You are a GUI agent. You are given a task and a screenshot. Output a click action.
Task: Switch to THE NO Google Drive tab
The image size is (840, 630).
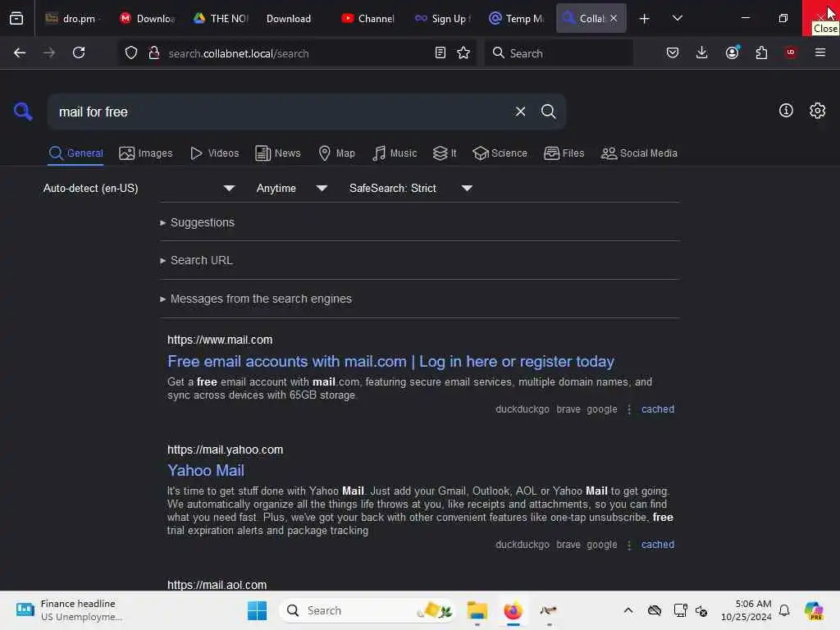coord(221,18)
